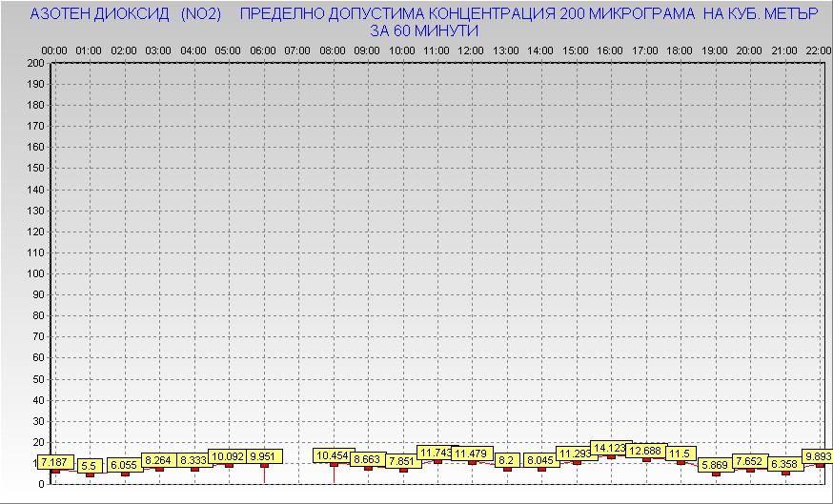The image size is (833, 504).
Task: Click the 21:00 time axis label
Action: (784, 50)
